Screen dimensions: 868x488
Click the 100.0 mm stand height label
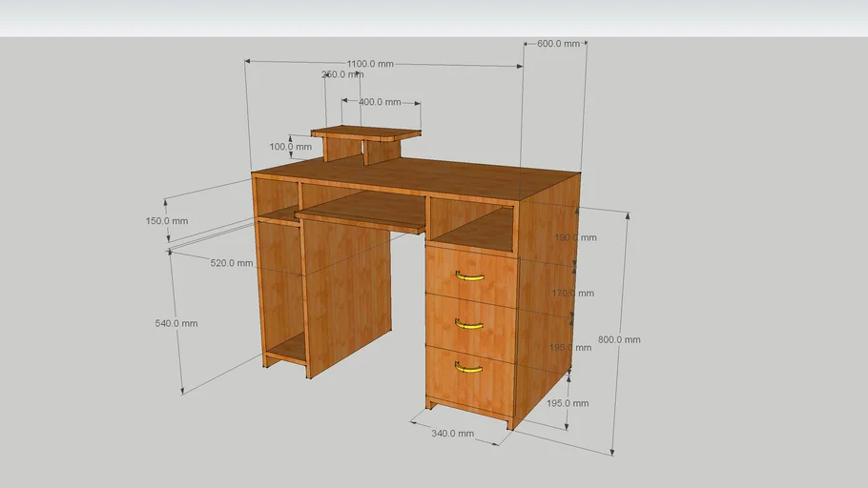point(290,147)
